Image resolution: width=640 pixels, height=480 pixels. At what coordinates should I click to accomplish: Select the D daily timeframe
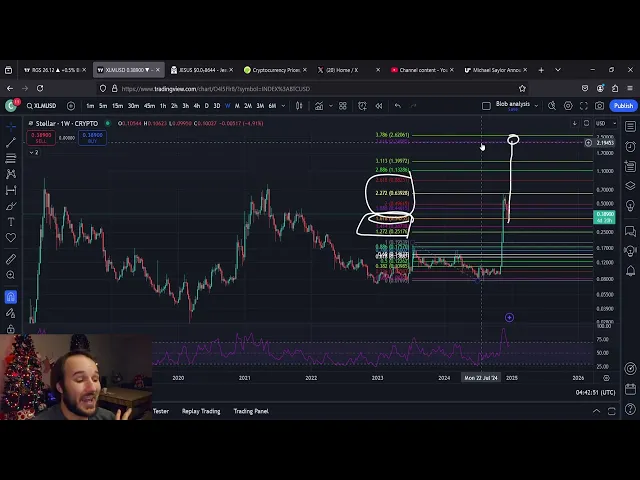pos(207,106)
